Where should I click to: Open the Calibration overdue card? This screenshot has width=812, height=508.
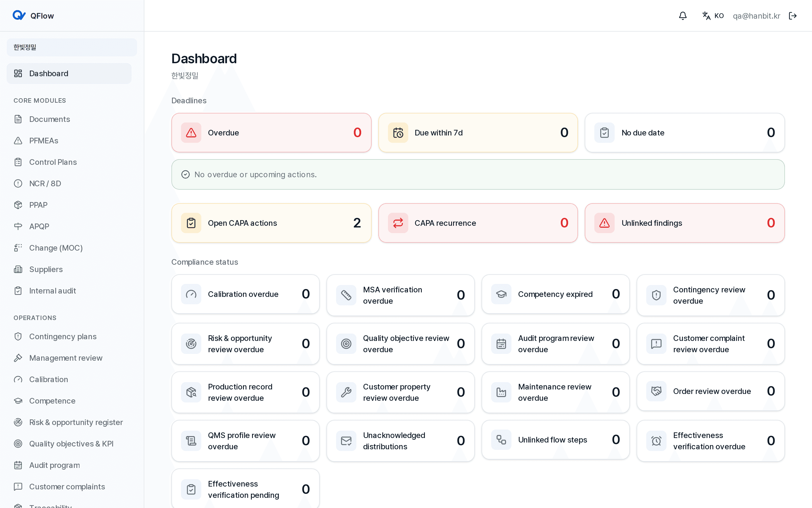246,294
